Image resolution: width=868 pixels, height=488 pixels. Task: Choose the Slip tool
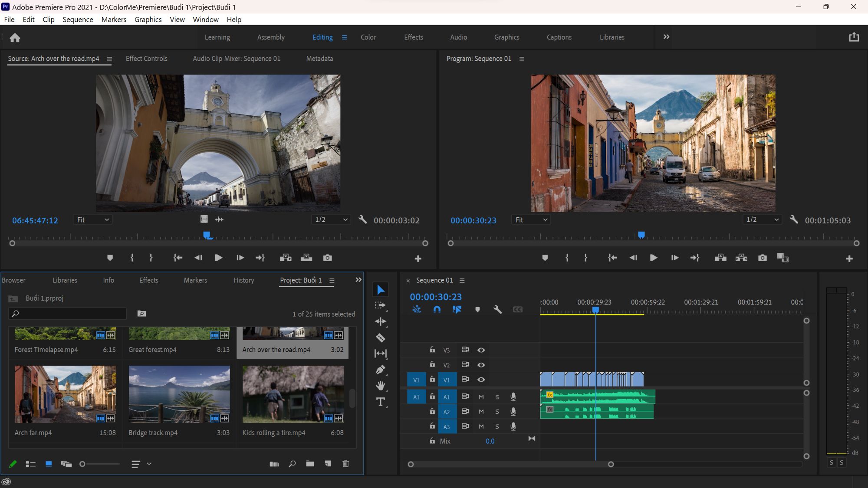[x=381, y=354]
